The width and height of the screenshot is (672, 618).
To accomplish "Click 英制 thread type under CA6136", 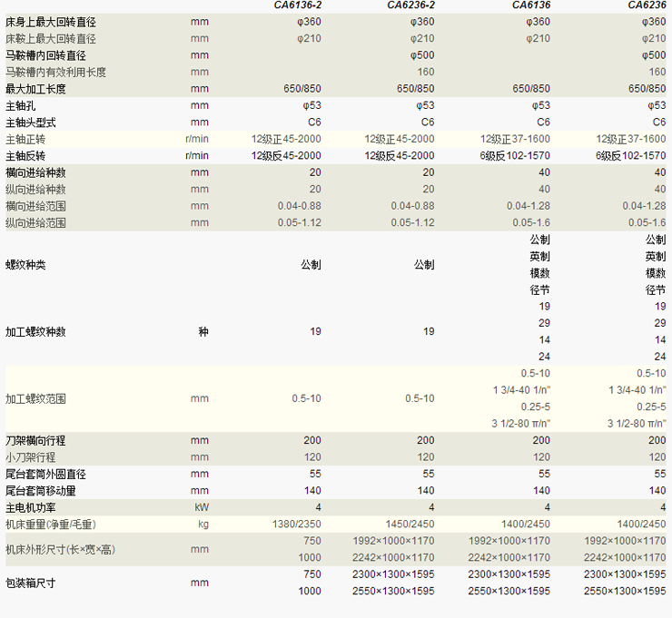I will click(540, 256).
